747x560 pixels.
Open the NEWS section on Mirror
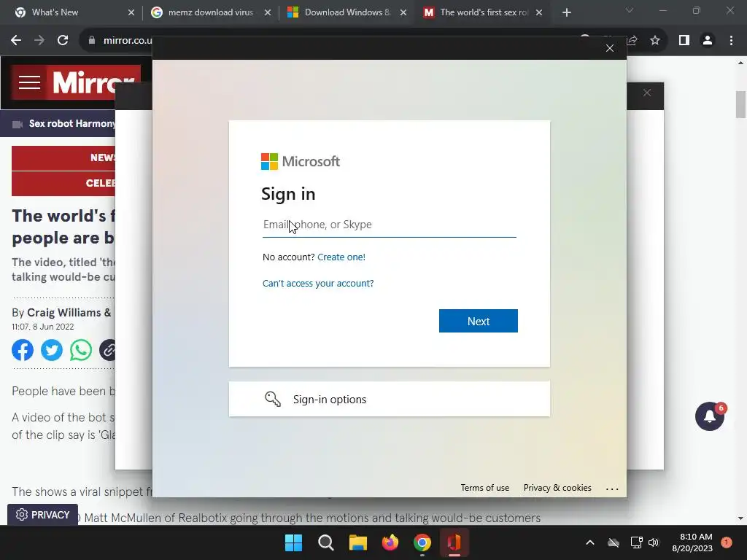point(63,157)
